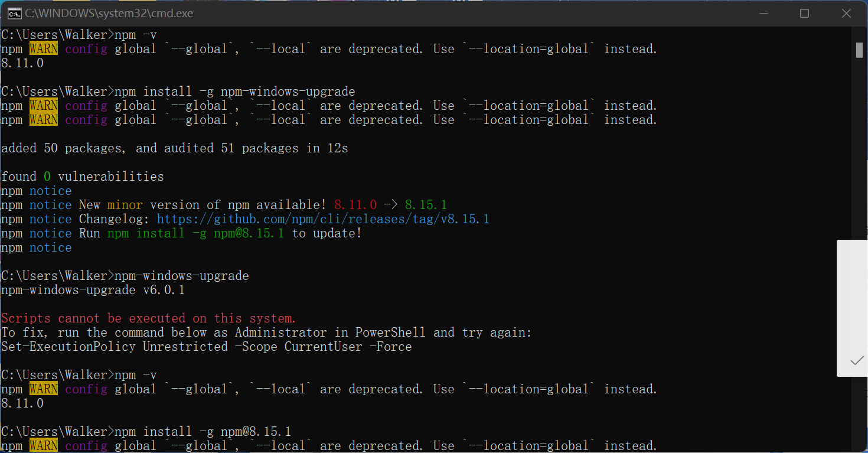This screenshot has width=868, height=453.
Task: Click the red 8.11.0 in the update notice
Action: tap(355, 205)
